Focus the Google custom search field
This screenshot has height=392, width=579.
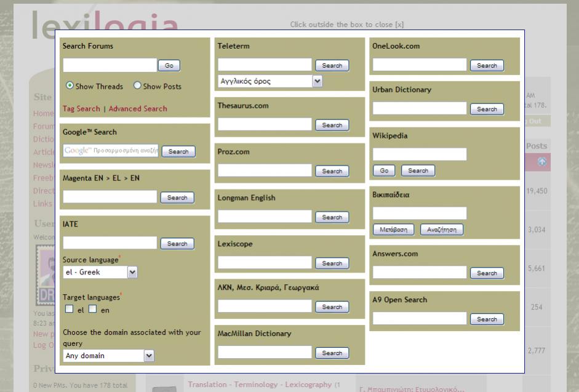click(x=110, y=150)
